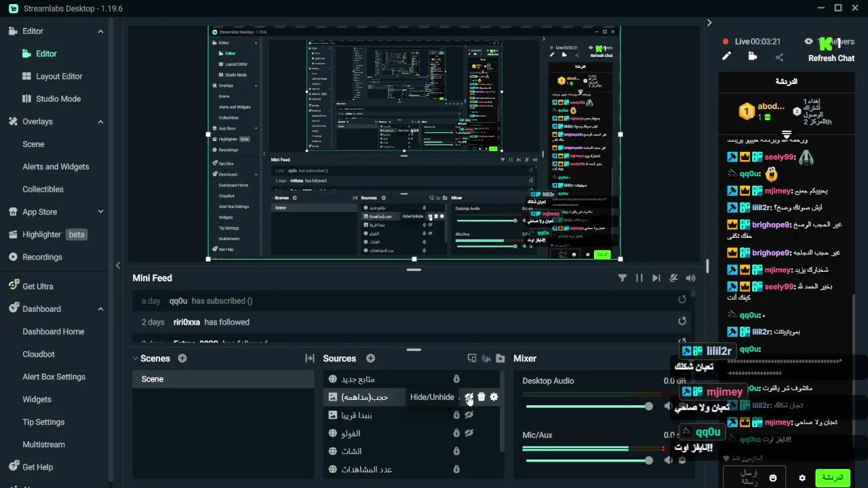Expand the chat leaderboard menu lines

(787, 134)
